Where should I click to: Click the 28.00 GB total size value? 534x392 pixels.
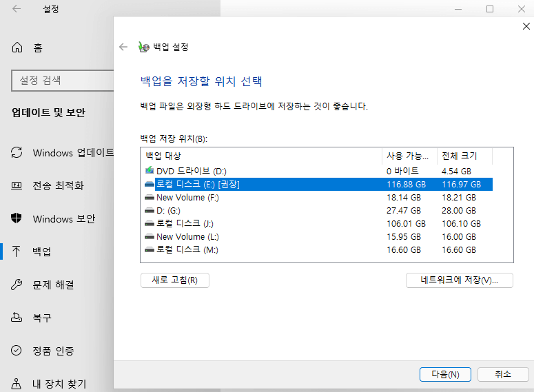tap(459, 211)
